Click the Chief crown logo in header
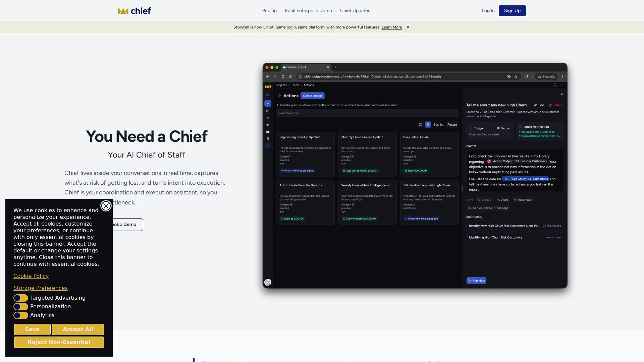The image size is (644, 362). (135, 11)
